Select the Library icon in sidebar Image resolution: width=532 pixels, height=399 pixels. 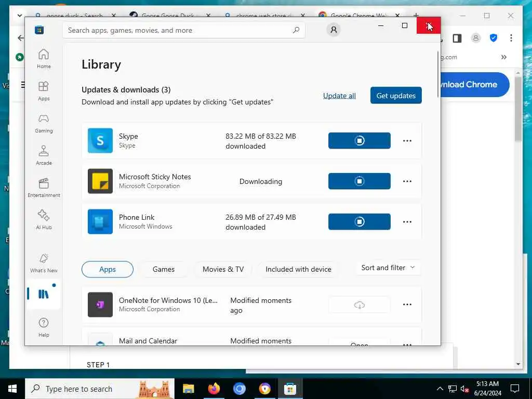[x=44, y=294]
